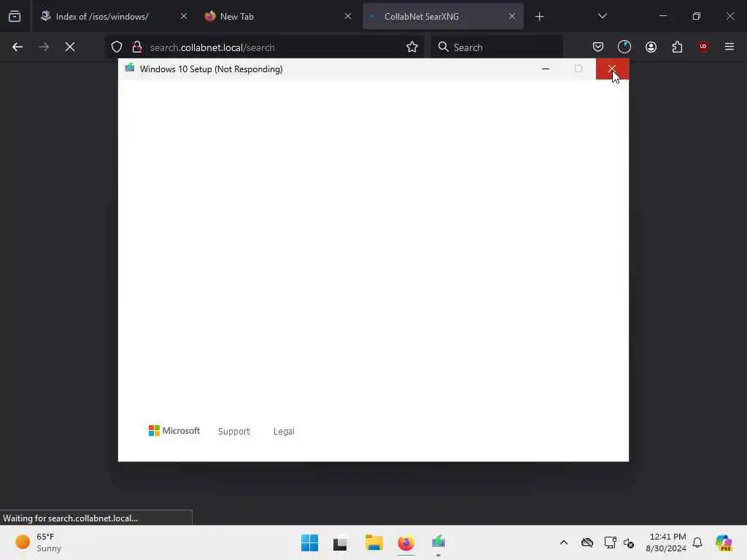Open the weather widget showing 65°F

pos(39,542)
